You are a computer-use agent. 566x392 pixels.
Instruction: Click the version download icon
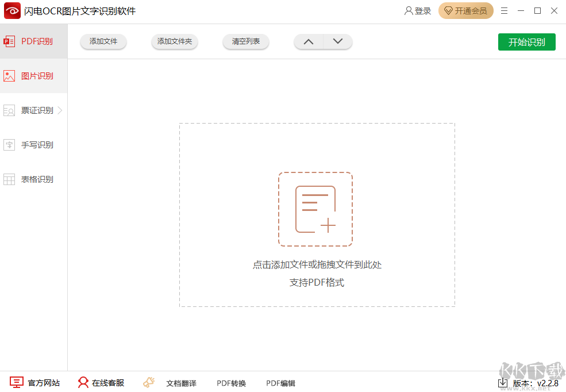point(503,383)
